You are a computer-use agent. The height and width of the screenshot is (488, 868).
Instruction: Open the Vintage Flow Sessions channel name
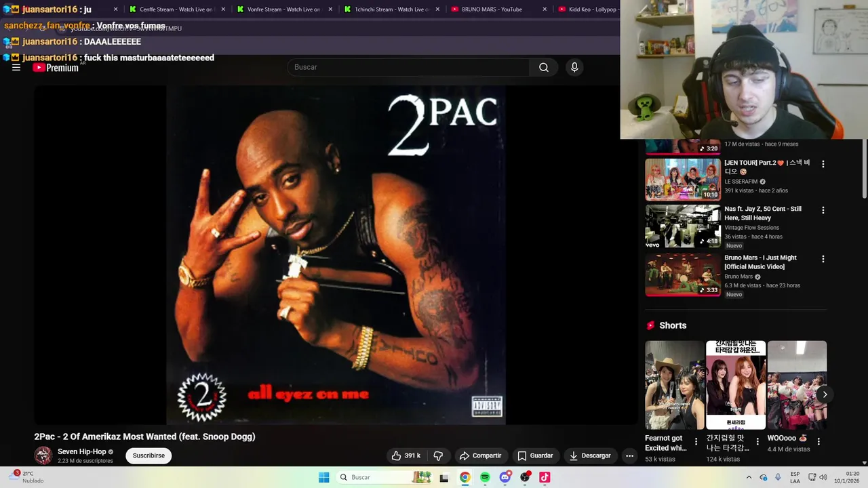pos(751,228)
